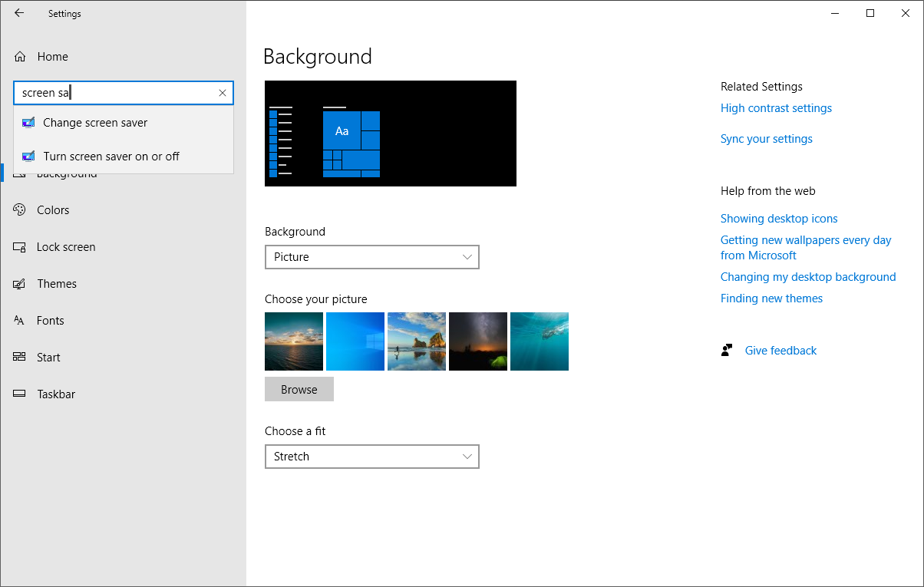Select Turn screen saver on or off
This screenshot has width=924, height=587.
point(111,156)
